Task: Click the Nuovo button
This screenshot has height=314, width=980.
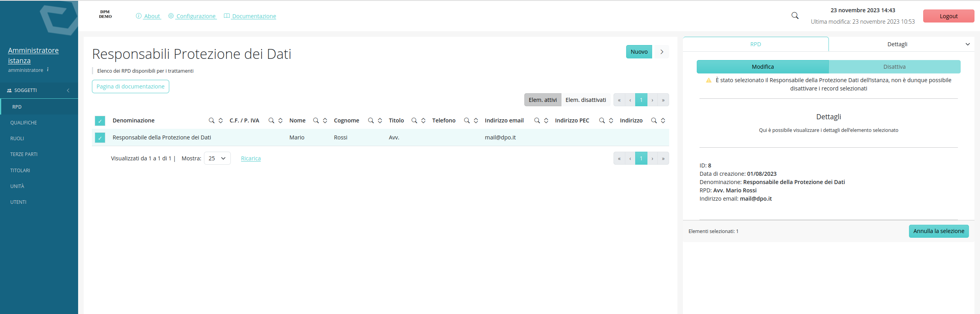Action: [x=639, y=52]
